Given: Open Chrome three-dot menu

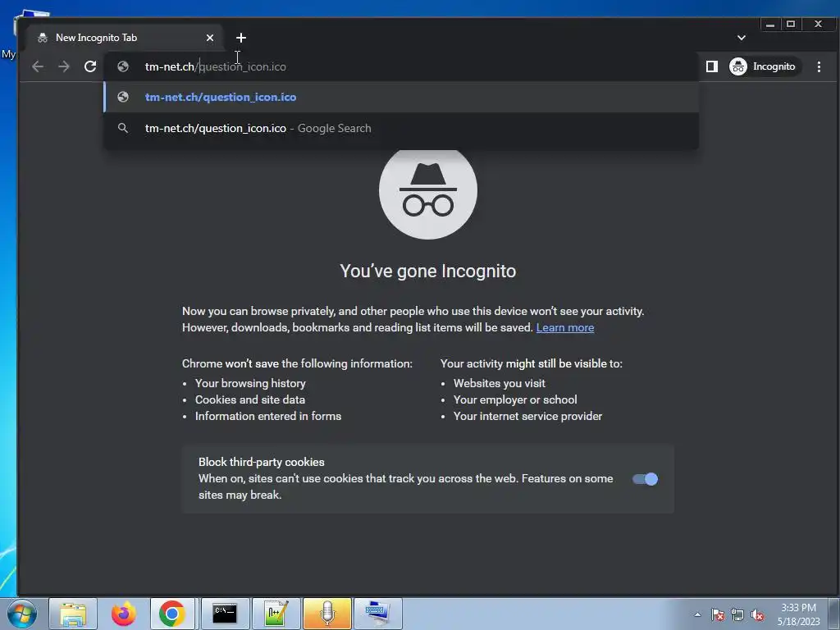Looking at the screenshot, I should pos(819,66).
